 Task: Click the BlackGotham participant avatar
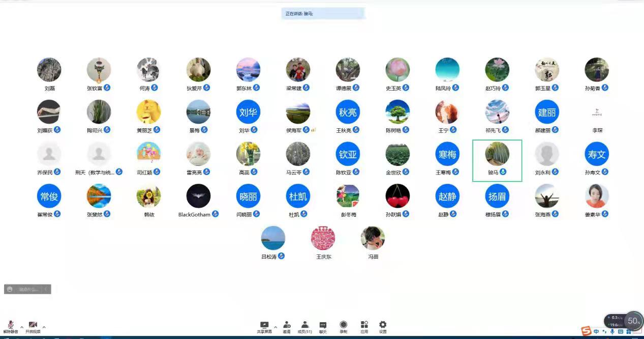click(198, 196)
